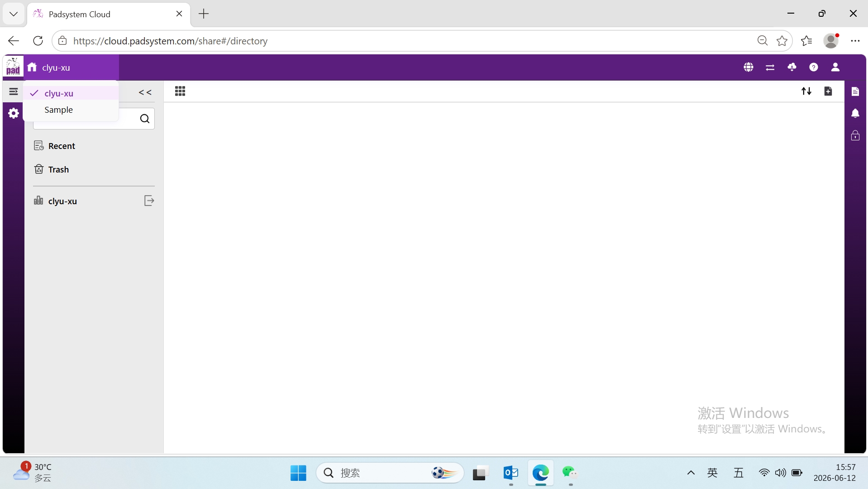Select the Padsystem Cloud tab

pyautogui.click(x=109, y=14)
